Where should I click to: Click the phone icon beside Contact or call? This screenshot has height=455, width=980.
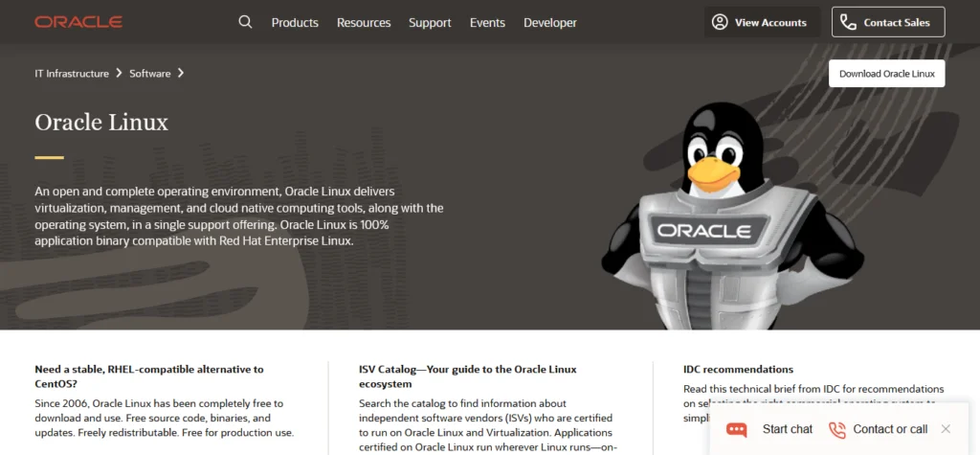coord(836,429)
